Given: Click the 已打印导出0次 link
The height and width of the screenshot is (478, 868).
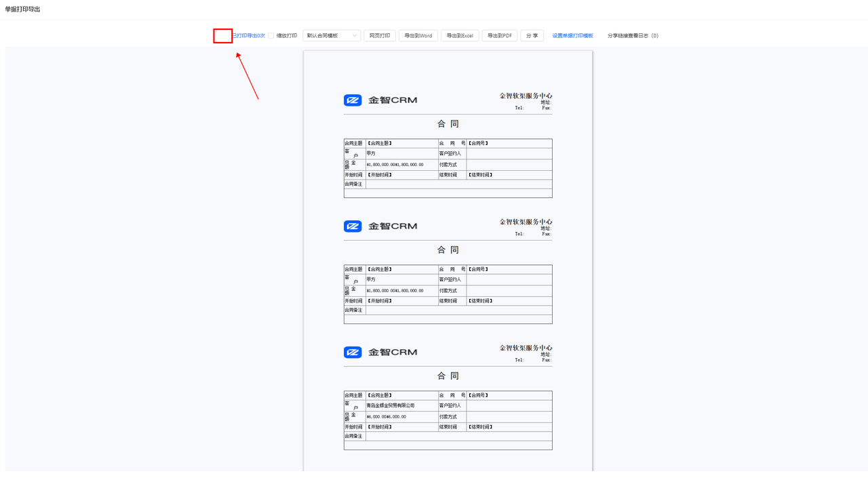Looking at the screenshot, I should point(248,36).
